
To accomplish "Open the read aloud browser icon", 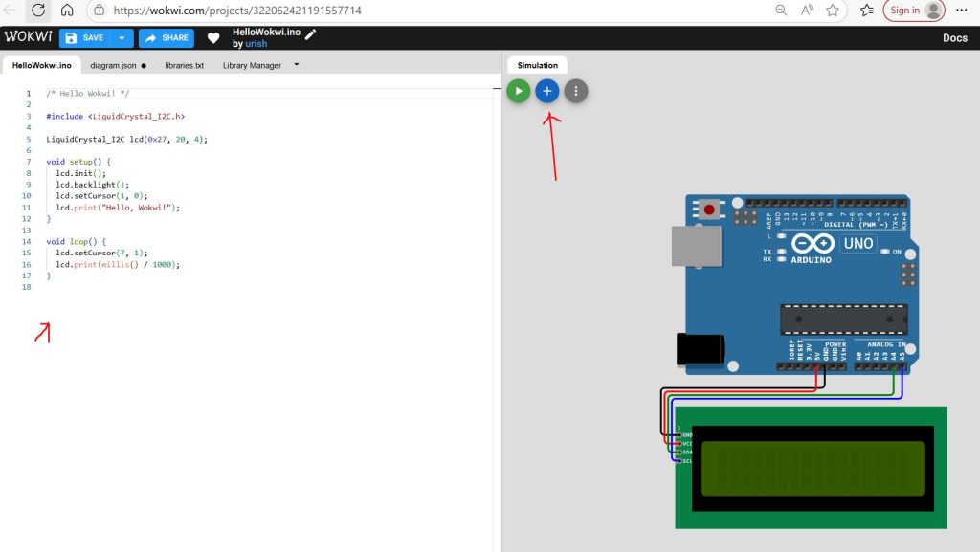I will click(x=807, y=10).
